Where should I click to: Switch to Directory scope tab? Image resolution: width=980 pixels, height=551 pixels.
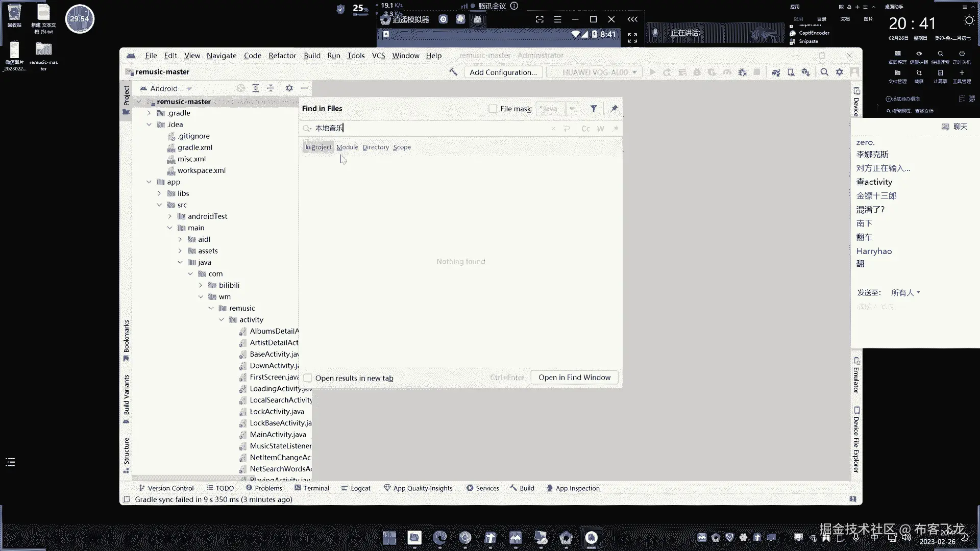[376, 147]
